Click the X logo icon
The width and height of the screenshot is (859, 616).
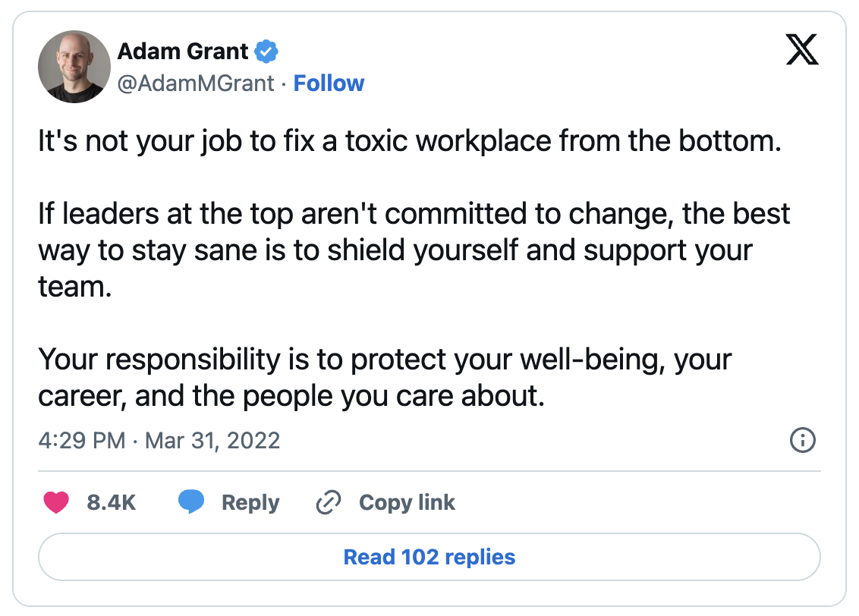pyautogui.click(x=802, y=50)
